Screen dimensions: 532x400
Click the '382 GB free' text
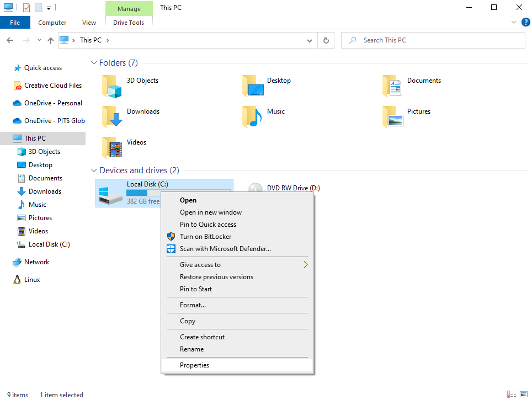coord(143,201)
